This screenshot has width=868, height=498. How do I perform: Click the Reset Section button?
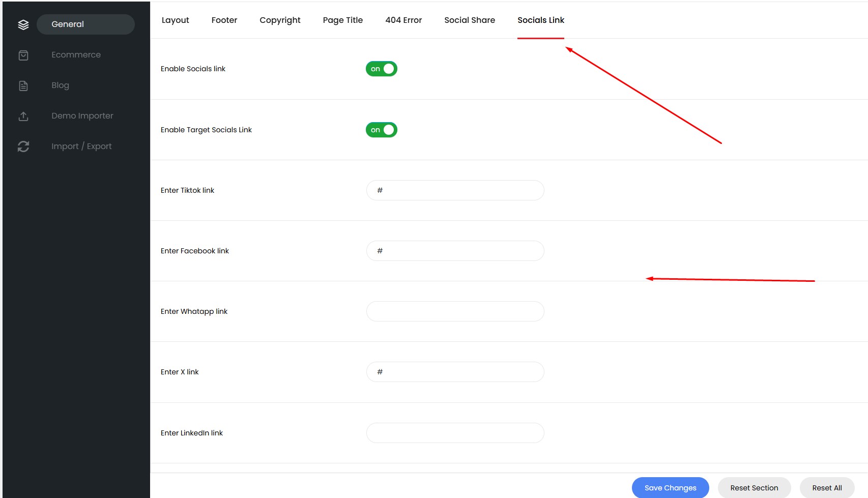(x=754, y=488)
